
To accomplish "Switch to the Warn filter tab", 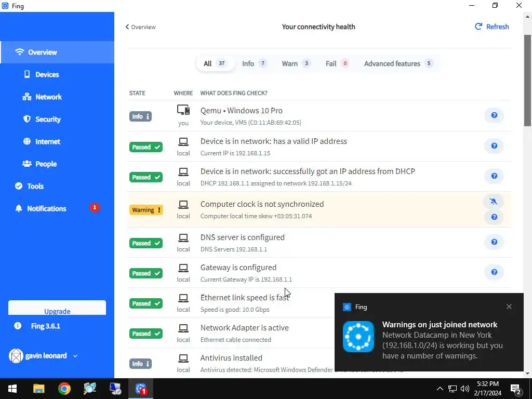I will click(x=296, y=63).
